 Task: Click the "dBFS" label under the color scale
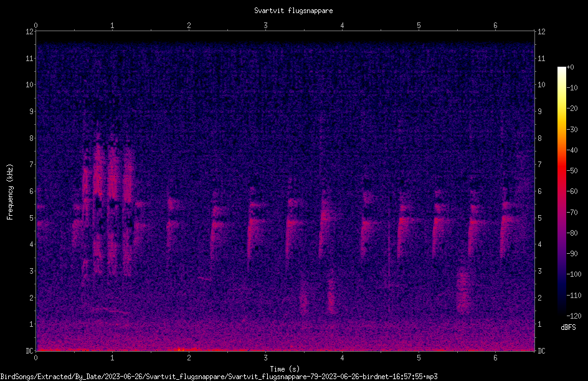click(x=568, y=327)
